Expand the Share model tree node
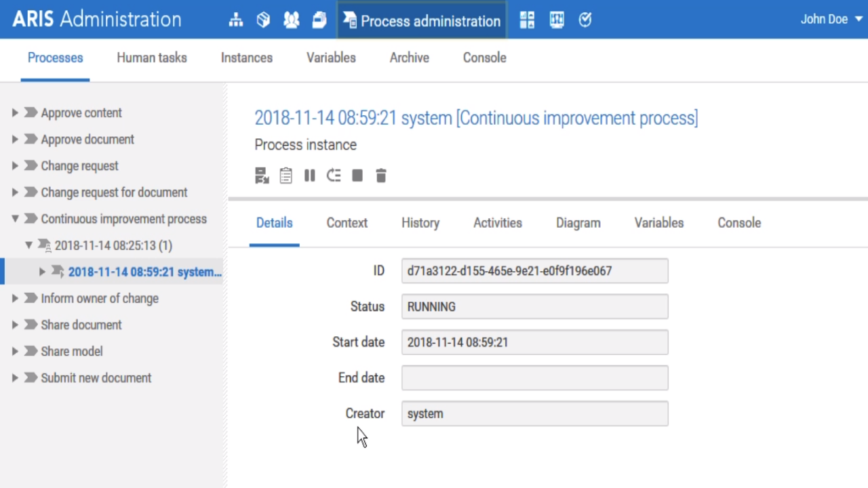This screenshot has width=868, height=488. 15,351
